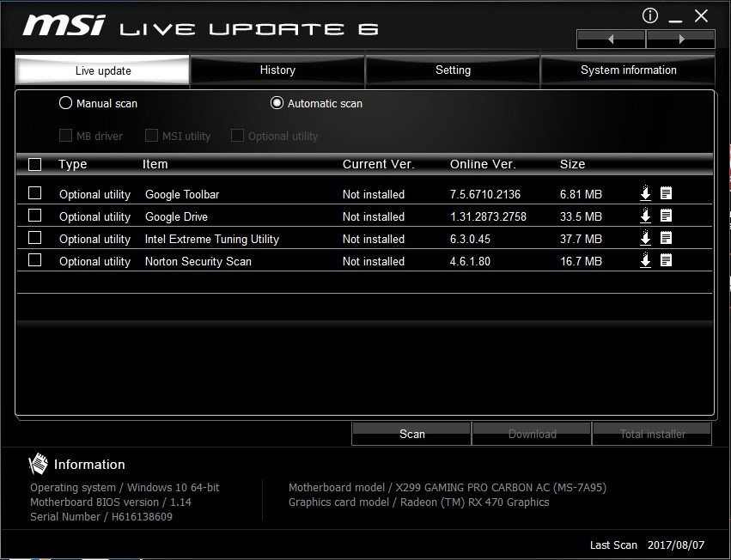Click the right arrow navigation button
Screen dimensions: 731x560
coord(680,40)
